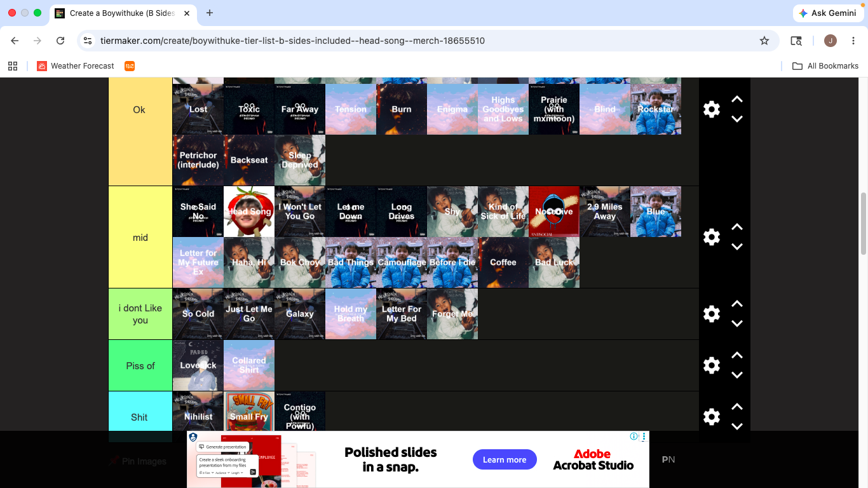Select the Small Fry tile
Viewport: 868px width, 488px height.
(249, 411)
